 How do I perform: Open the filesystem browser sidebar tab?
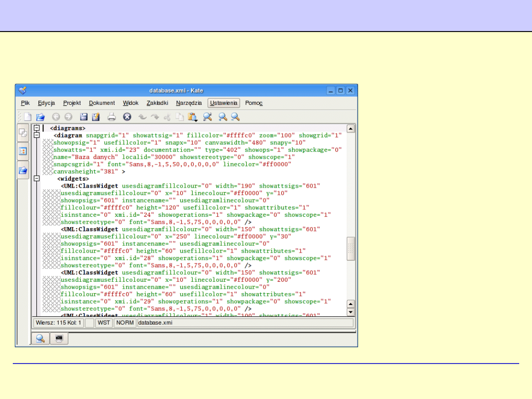23,170
